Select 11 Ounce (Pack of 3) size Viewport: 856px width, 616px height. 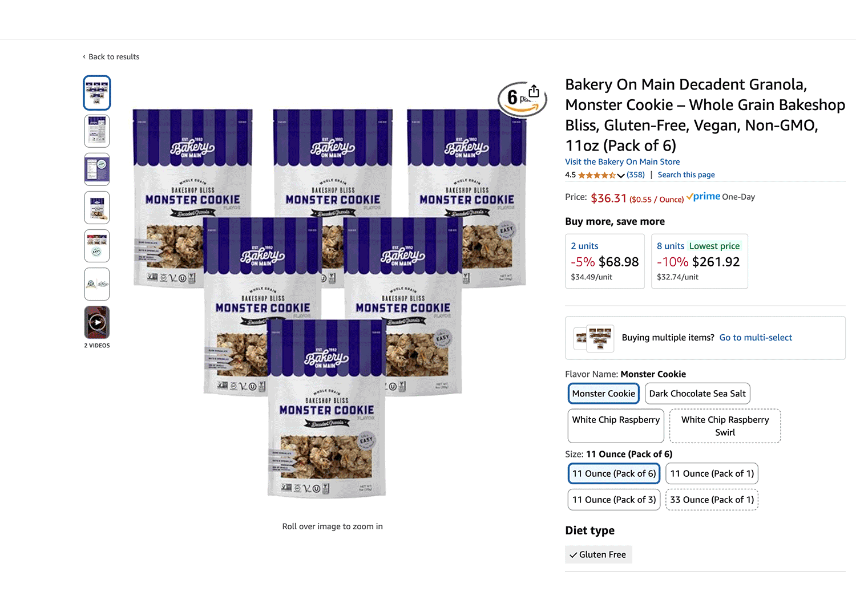pos(614,500)
